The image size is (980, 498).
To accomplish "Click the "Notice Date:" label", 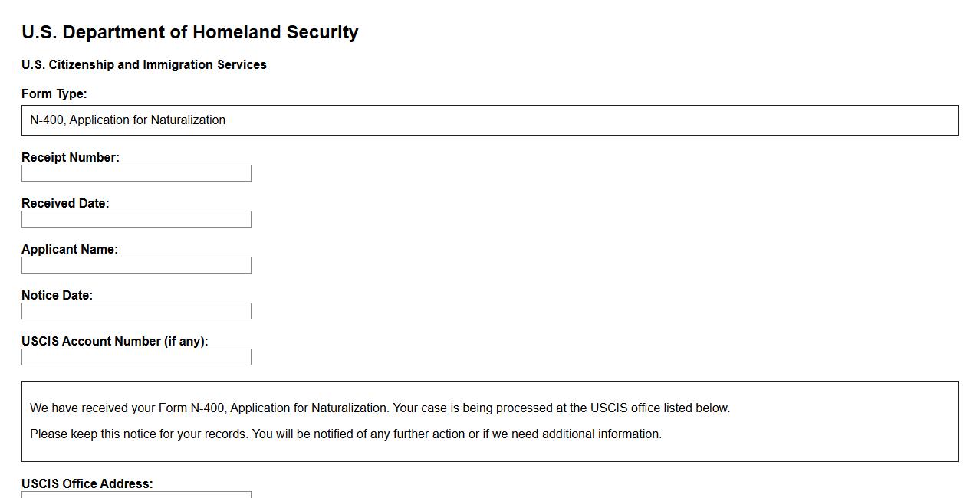I will click(57, 296).
